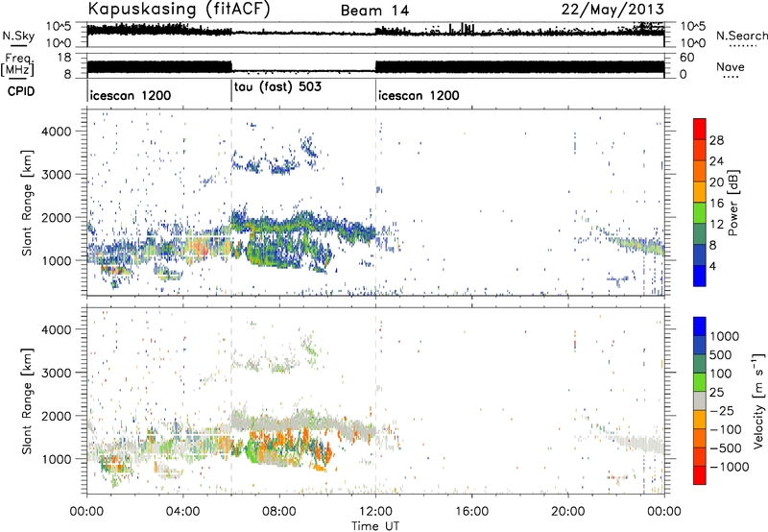Viewport: 768px width, 532px height.
Task: Click the '1000' slant range tick in velocity panel
Action: coord(57,459)
